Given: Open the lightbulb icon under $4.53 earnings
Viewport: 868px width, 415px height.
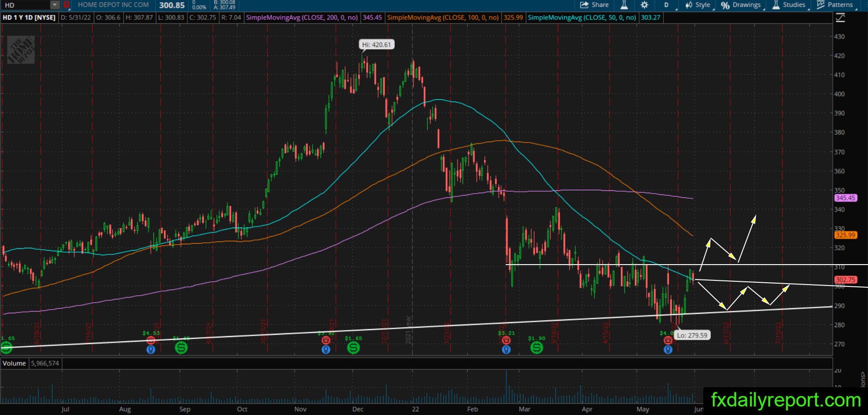Looking at the screenshot, I should [x=150, y=350].
